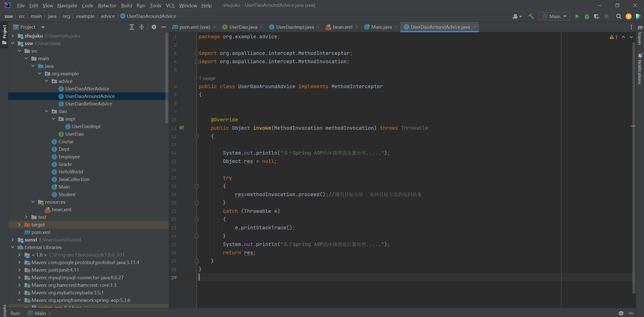Click the 1 usage hint link
Viewport: 644px width, 317px height.
point(207,78)
